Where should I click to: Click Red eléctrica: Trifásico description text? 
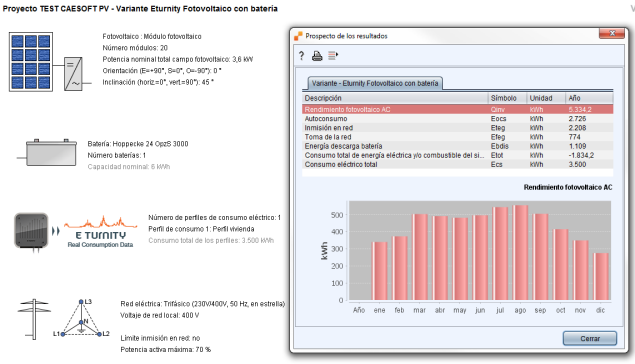(202, 304)
